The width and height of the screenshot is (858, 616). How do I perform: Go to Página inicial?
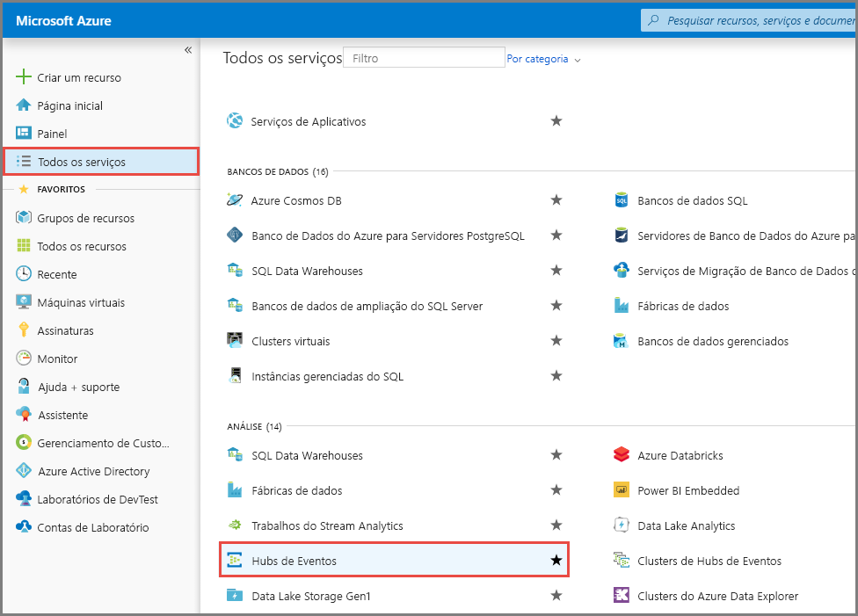69,105
